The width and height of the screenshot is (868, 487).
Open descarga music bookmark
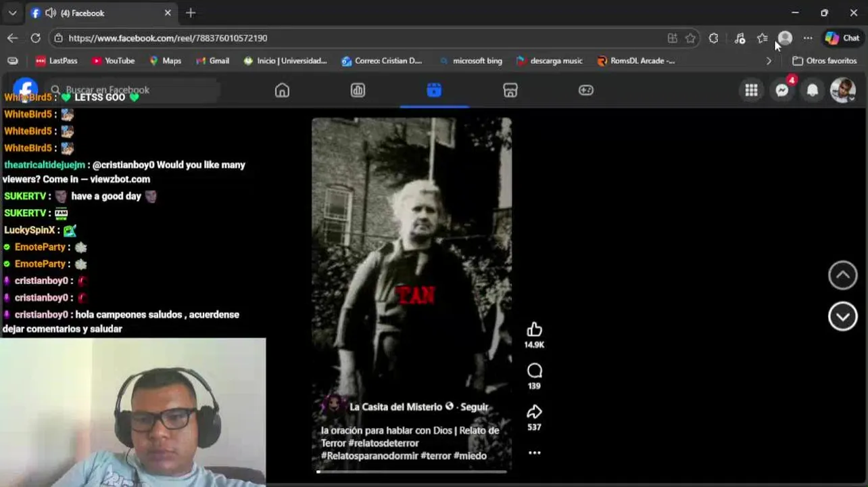[549, 61]
